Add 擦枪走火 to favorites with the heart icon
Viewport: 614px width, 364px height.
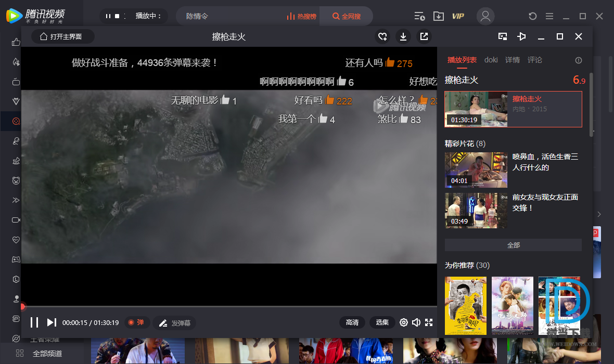point(382,36)
